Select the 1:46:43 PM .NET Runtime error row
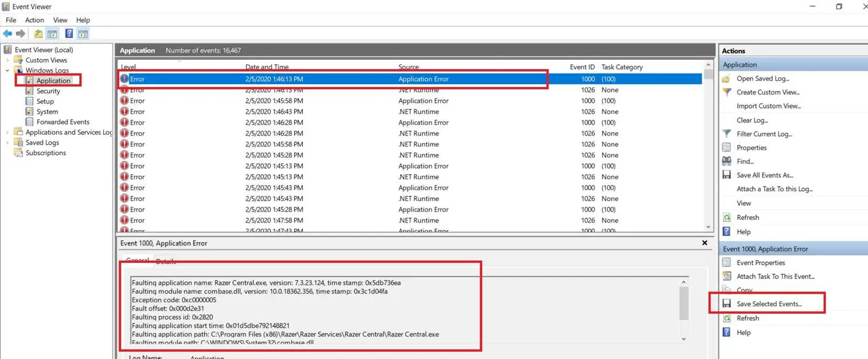The height and width of the screenshot is (359, 868). (410, 112)
